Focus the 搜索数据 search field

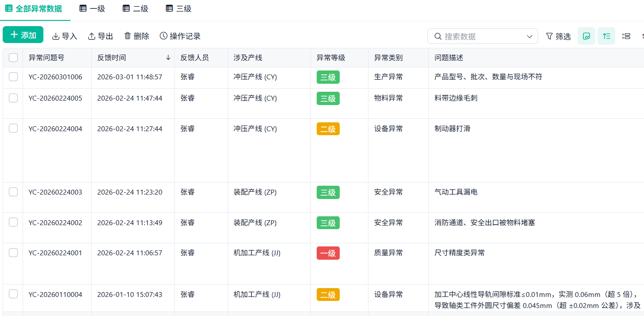tap(483, 36)
